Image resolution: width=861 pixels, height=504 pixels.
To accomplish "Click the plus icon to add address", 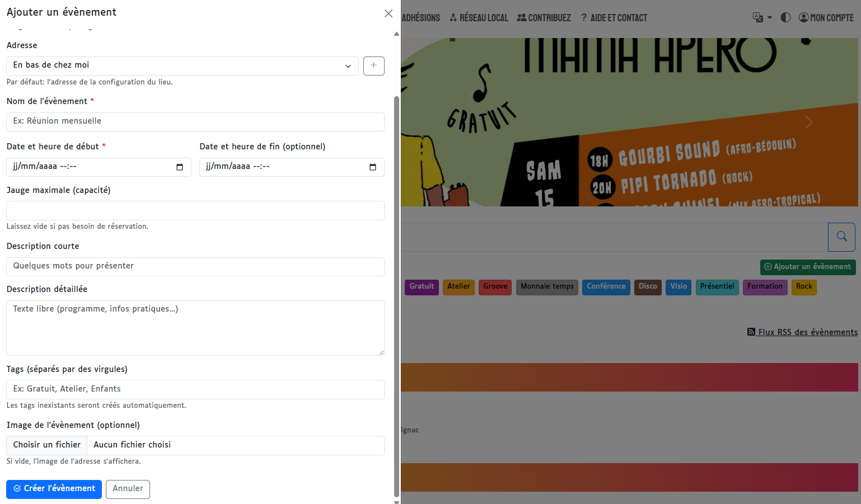I will click(x=373, y=66).
